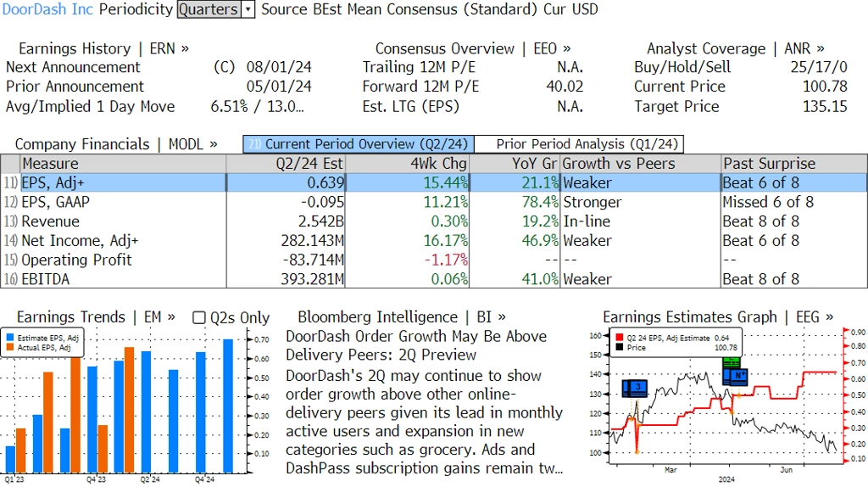The width and height of the screenshot is (868, 487).
Task: Click the orange Actual EPS legend swatch
Action: coord(10,348)
